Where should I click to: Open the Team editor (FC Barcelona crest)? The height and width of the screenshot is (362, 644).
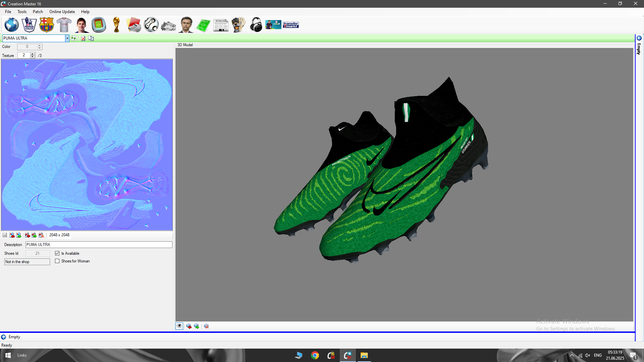(46, 25)
